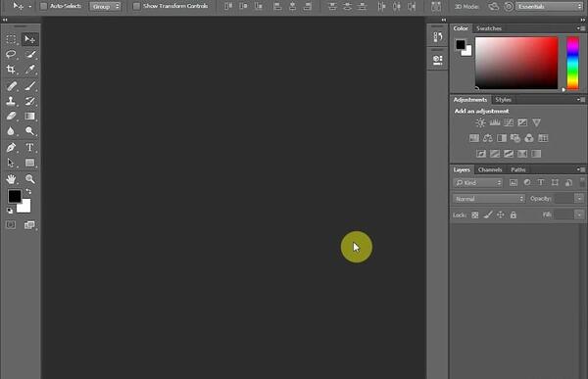Add a Brightness/Contrast adjustment
588x379 pixels.
pyautogui.click(x=480, y=122)
